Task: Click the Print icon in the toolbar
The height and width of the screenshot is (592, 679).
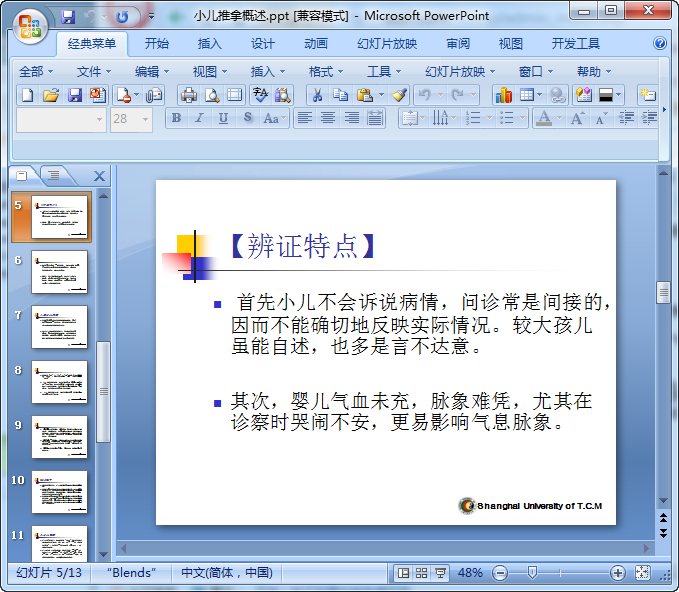Action: click(x=189, y=95)
